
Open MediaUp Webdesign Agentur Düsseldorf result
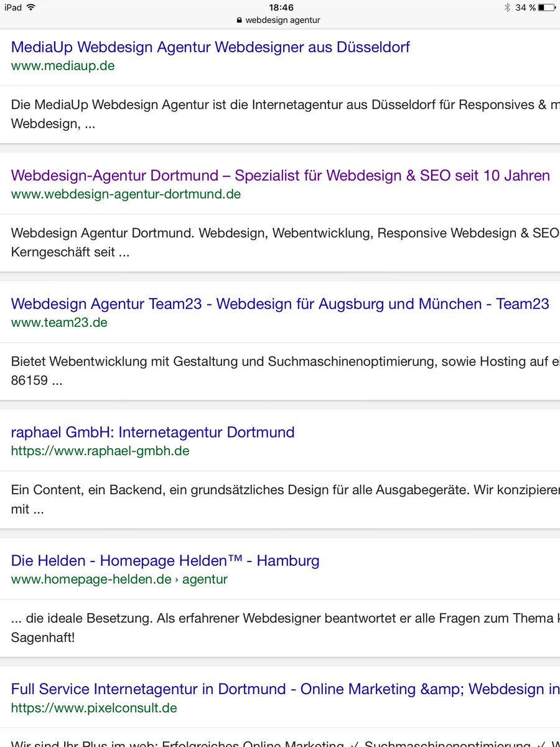(x=210, y=47)
